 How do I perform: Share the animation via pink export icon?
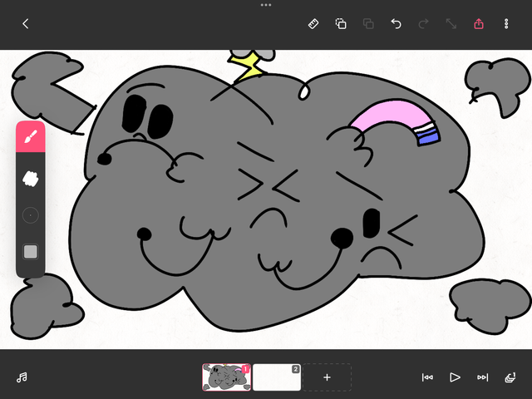479,24
